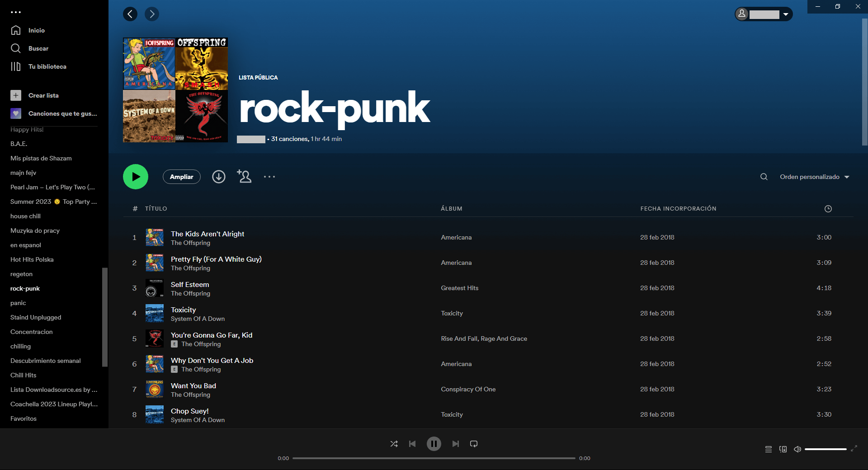Image resolution: width=868 pixels, height=470 pixels.
Task: Toggle repeat mode
Action: 474,444
